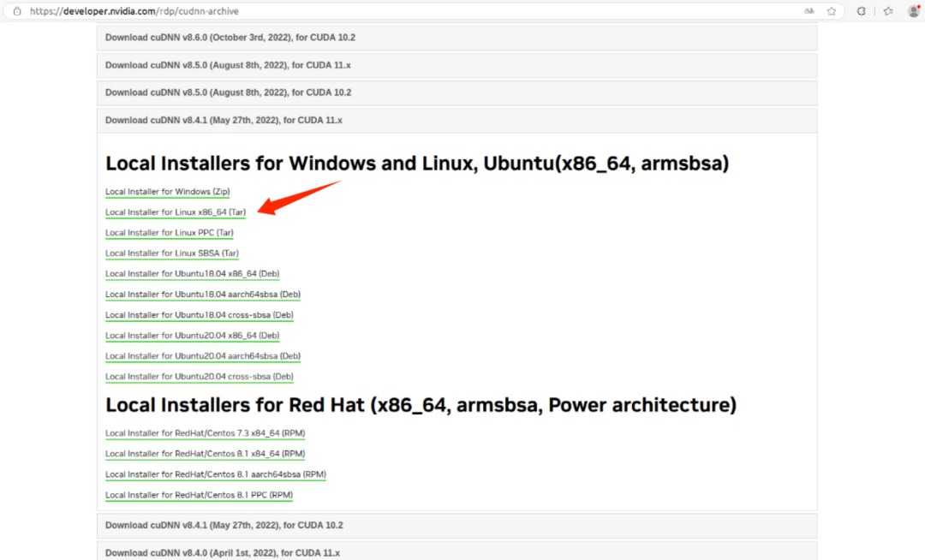Download Local Installer for Linux x86_64 (Tar)
Screen dimensions: 925x560
click(x=176, y=212)
